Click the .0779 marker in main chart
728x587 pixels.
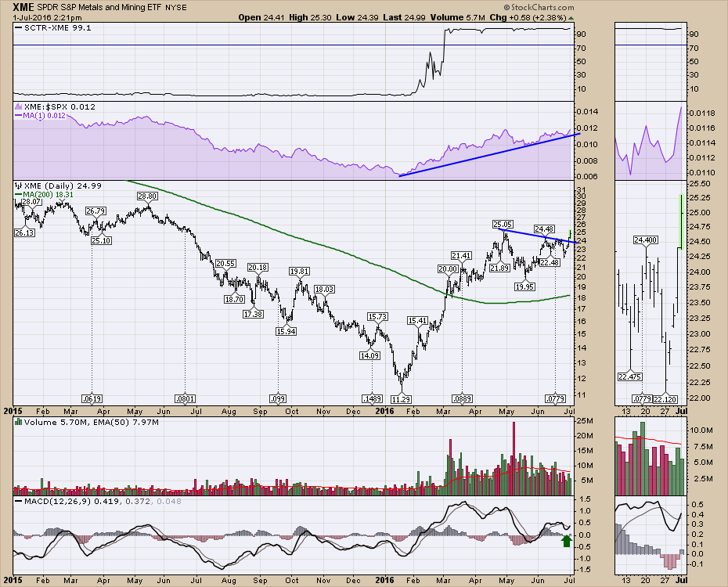[x=555, y=398]
